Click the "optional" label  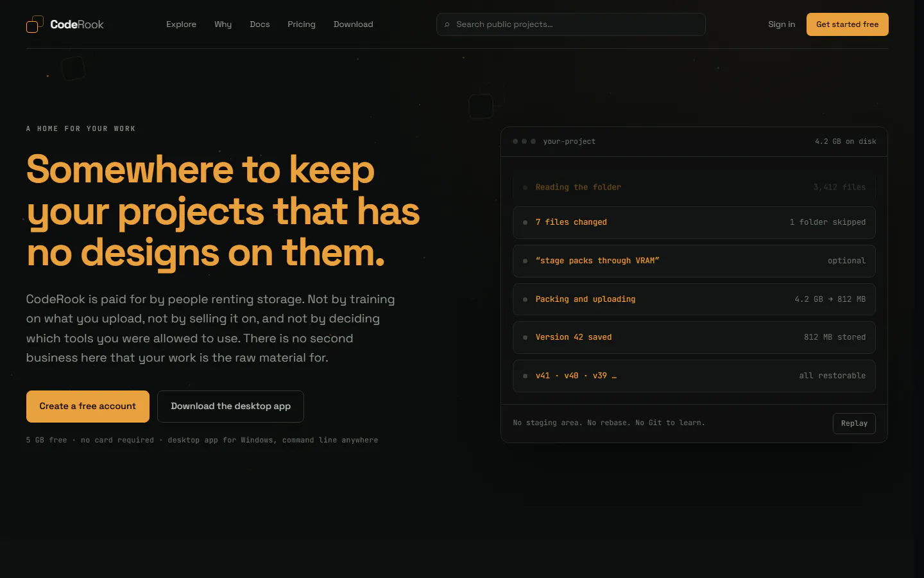[x=846, y=261]
